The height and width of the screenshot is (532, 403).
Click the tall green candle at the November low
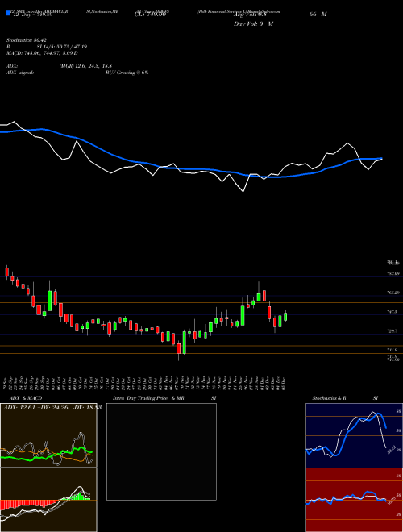(x=185, y=343)
